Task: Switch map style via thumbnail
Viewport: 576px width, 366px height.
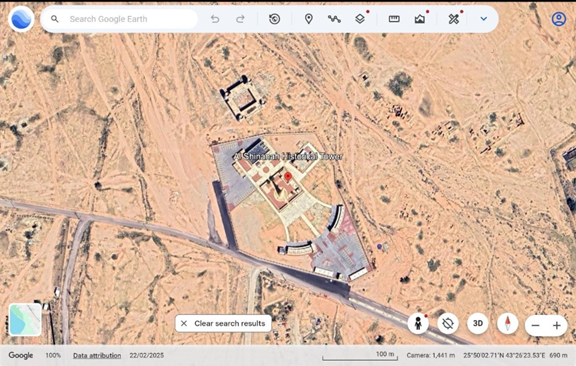Action: point(25,319)
